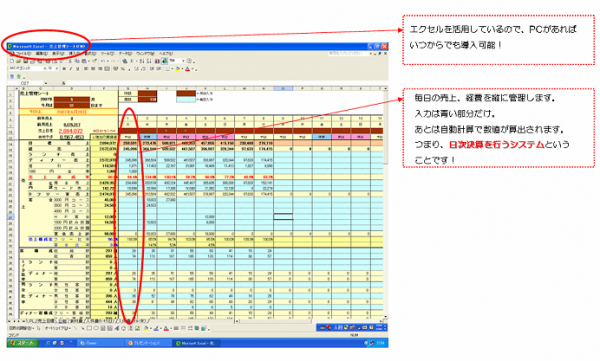Click the vertical scrollbar of the worksheet
This screenshot has height=361, width=600.
[x=385, y=203]
